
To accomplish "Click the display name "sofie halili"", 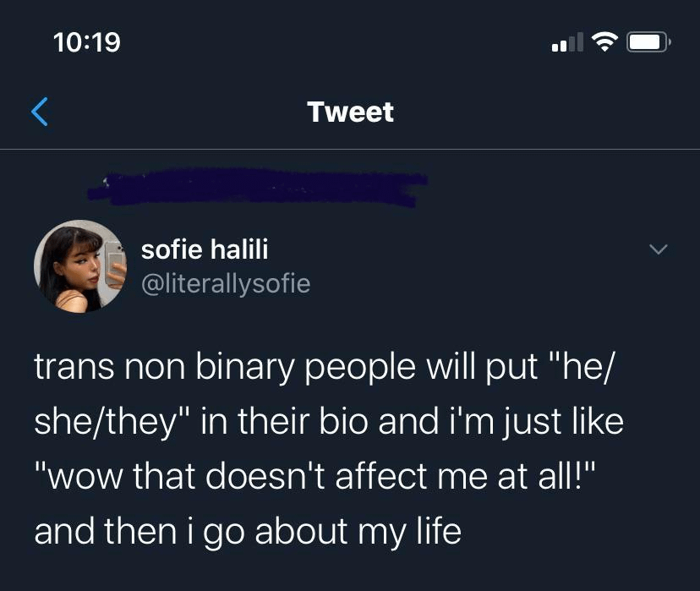I will click(x=205, y=249).
